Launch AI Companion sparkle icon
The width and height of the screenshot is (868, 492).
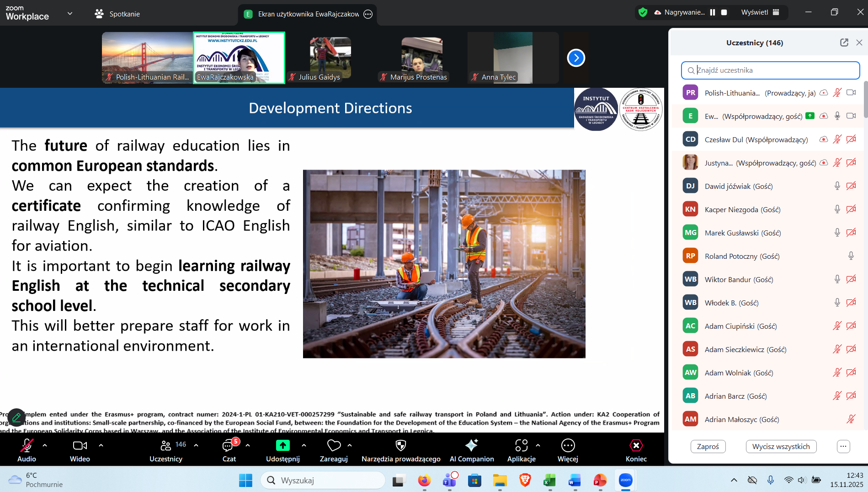pyautogui.click(x=471, y=446)
